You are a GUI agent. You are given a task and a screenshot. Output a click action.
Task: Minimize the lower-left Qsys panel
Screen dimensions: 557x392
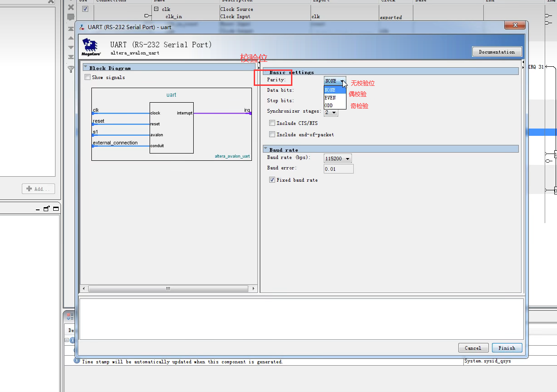38,209
